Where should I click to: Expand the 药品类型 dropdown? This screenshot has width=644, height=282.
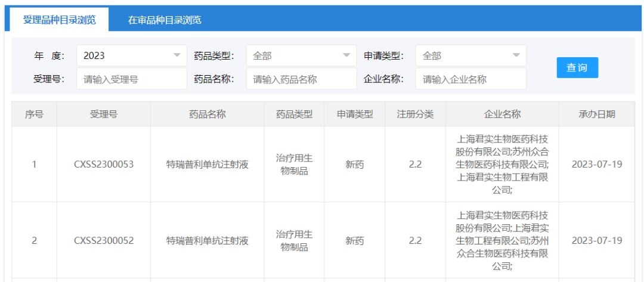[x=301, y=55]
